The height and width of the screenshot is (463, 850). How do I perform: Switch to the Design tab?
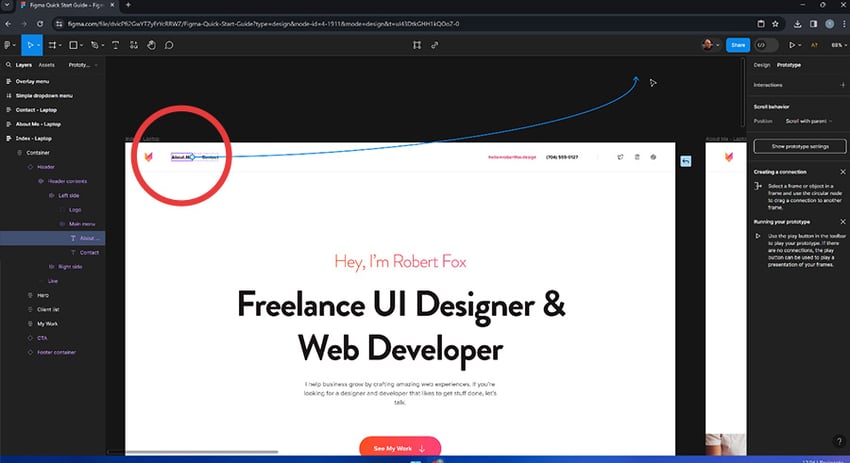[x=762, y=65]
